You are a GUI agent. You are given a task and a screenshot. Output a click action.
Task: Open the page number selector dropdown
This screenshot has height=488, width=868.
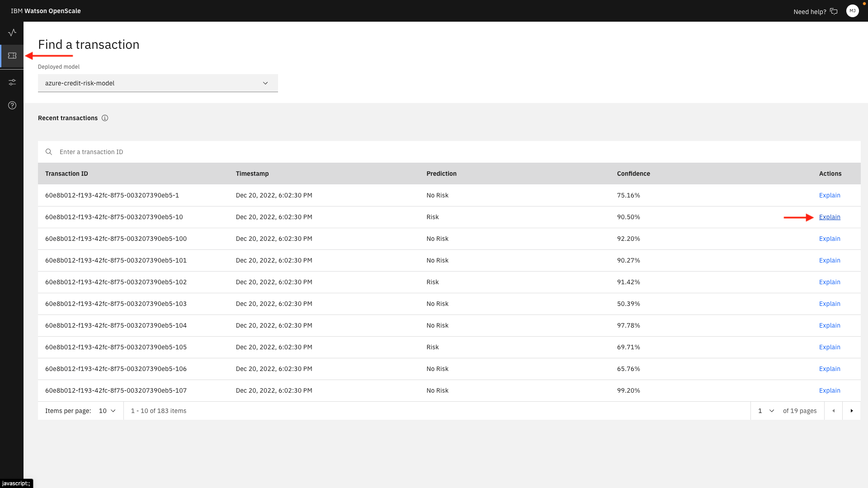[x=766, y=411]
